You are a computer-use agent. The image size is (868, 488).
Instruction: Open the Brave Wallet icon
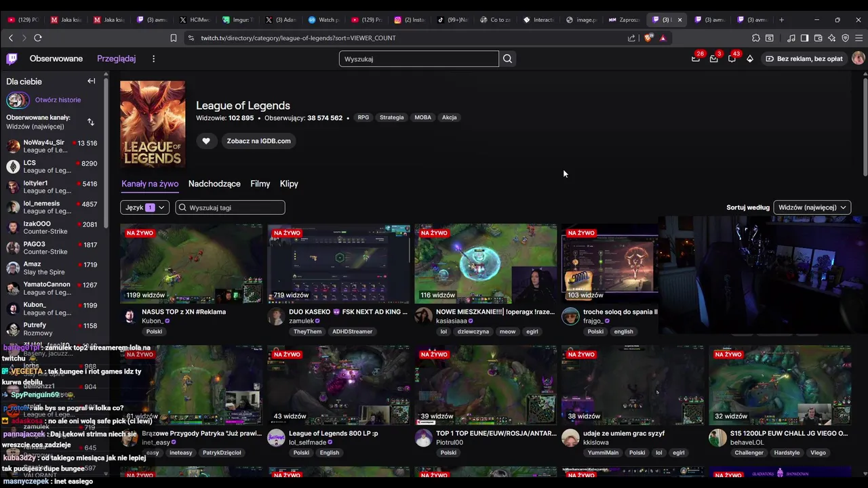pos(818,38)
